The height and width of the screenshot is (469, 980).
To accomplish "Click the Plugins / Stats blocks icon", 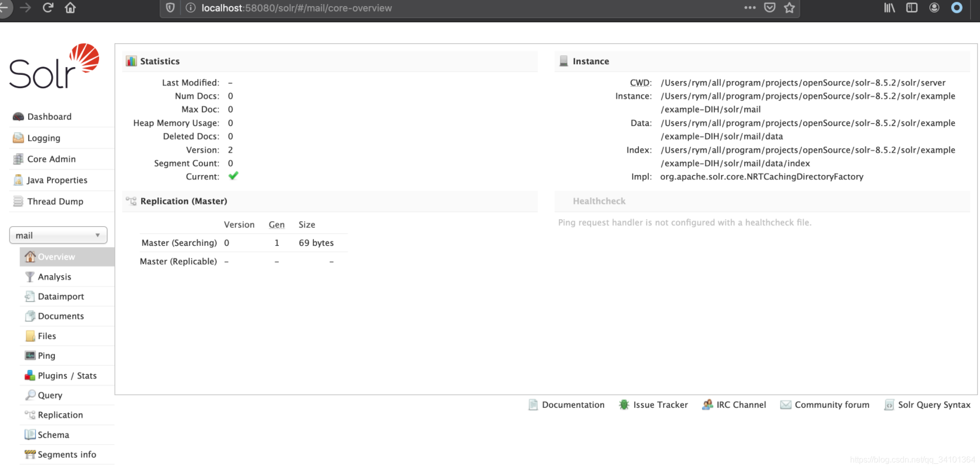I will [x=30, y=376].
